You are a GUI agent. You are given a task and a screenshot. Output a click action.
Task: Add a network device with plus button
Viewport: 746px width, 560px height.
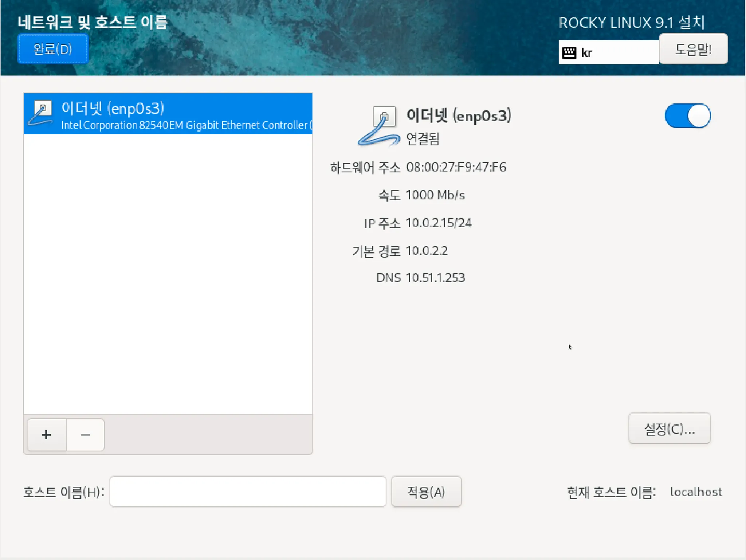[46, 435]
